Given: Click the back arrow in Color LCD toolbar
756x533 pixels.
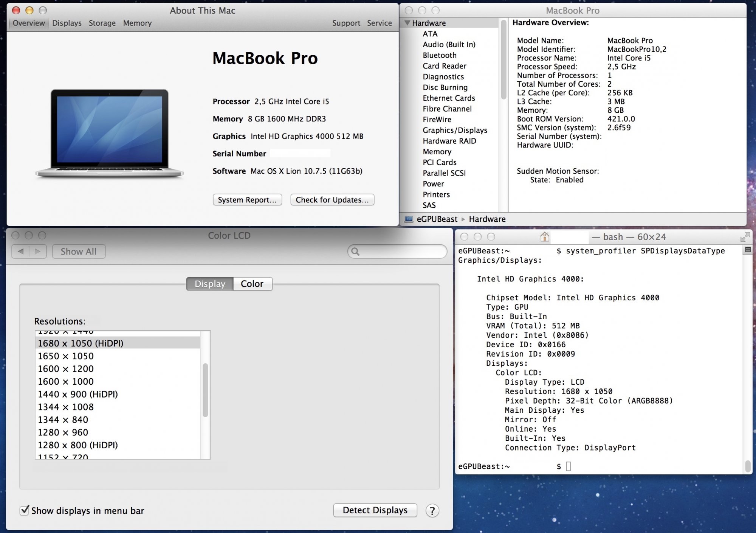Looking at the screenshot, I should [21, 251].
